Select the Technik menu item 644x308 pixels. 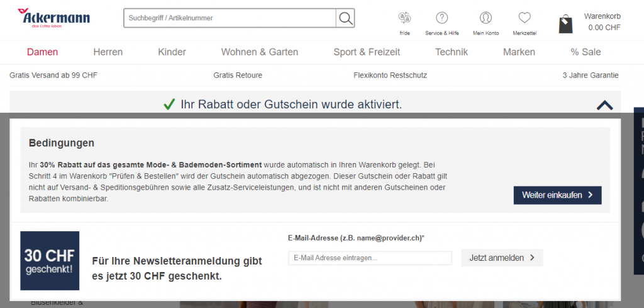(x=452, y=52)
